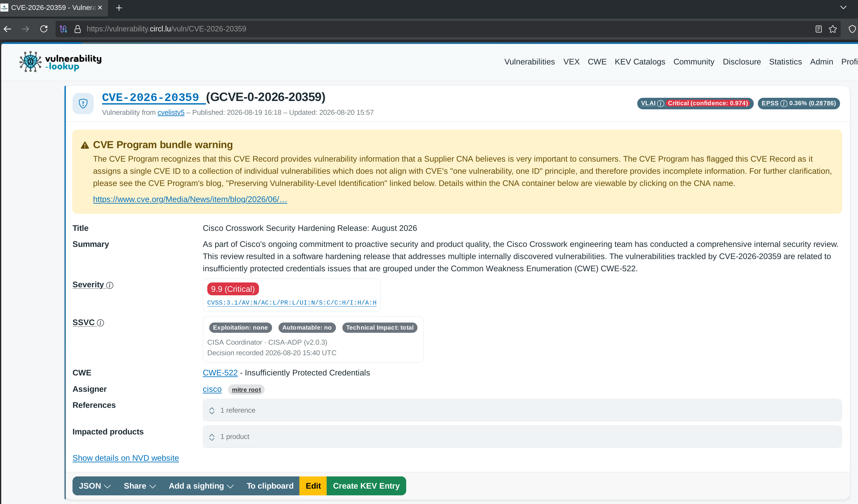This screenshot has height=504, width=858.
Task: Close the CVE-2026-20359 browser tab
Action: click(x=100, y=7)
